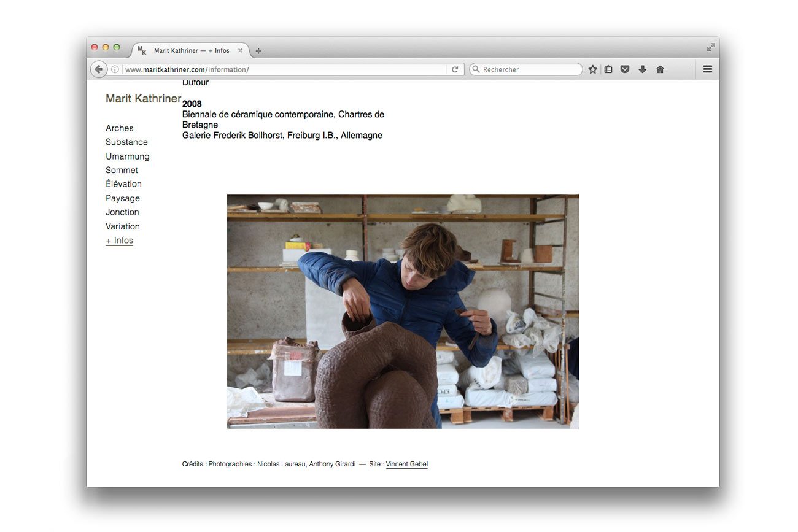Open a new tab with plus button
This screenshot has height=532, width=798.
[x=258, y=51]
